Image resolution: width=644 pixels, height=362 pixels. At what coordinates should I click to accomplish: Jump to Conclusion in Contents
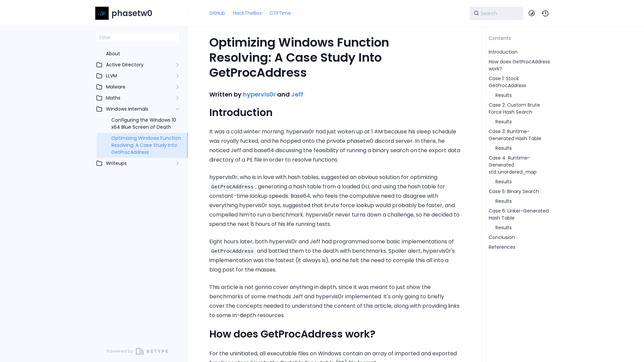coord(502,237)
